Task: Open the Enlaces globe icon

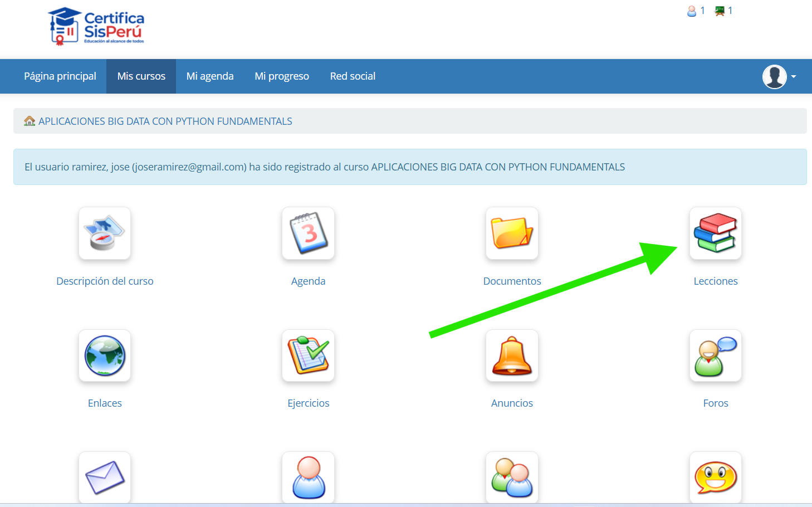Action: 105,355
